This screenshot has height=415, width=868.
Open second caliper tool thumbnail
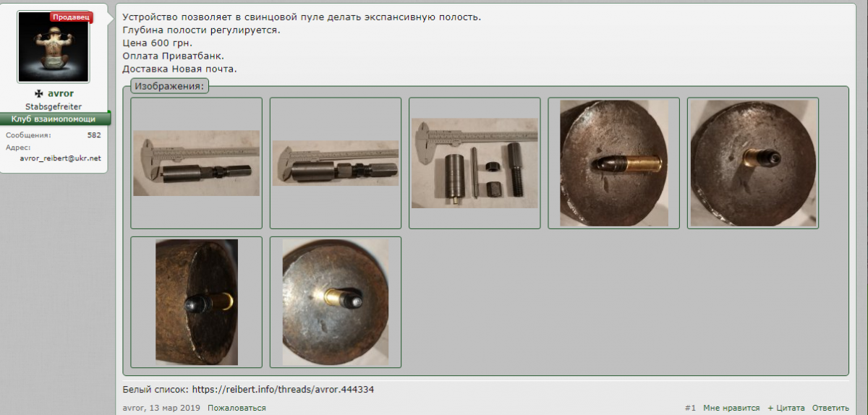(x=336, y=163)
